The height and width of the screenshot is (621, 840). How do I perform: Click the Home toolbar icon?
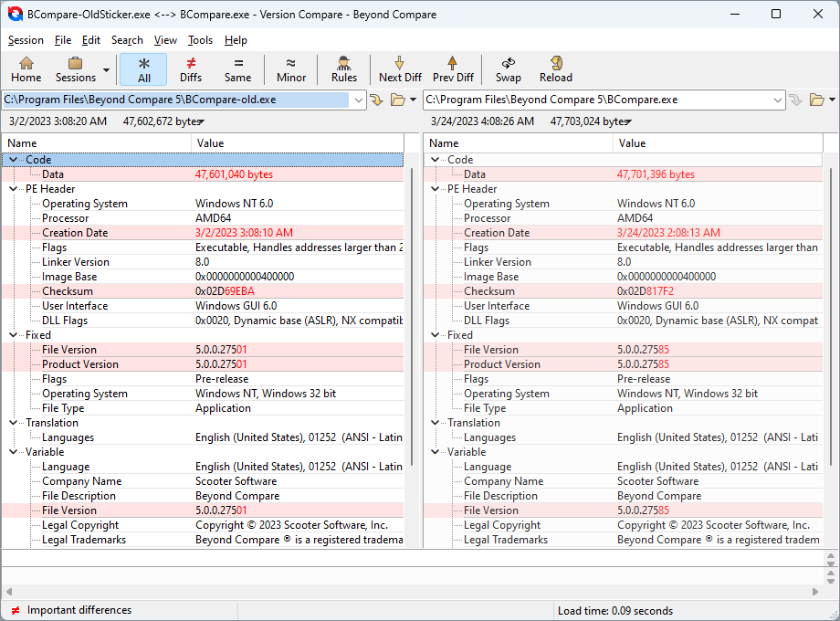pyautogui.click(x=26, y=68)
